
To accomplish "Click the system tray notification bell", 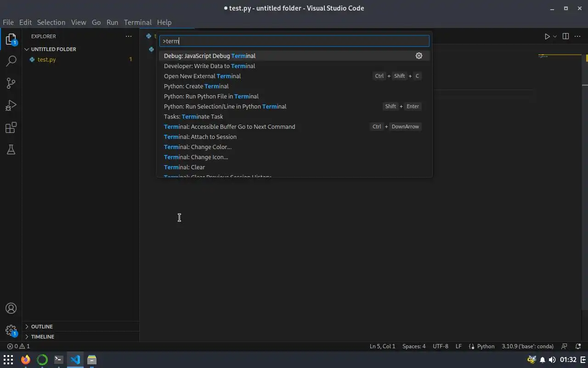I will (x=543, y=360).
